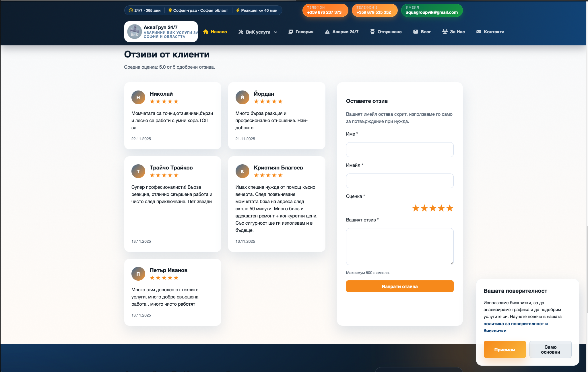Choose Само основни cookies option
Screen dimensions: 588x372
(550, 349)
